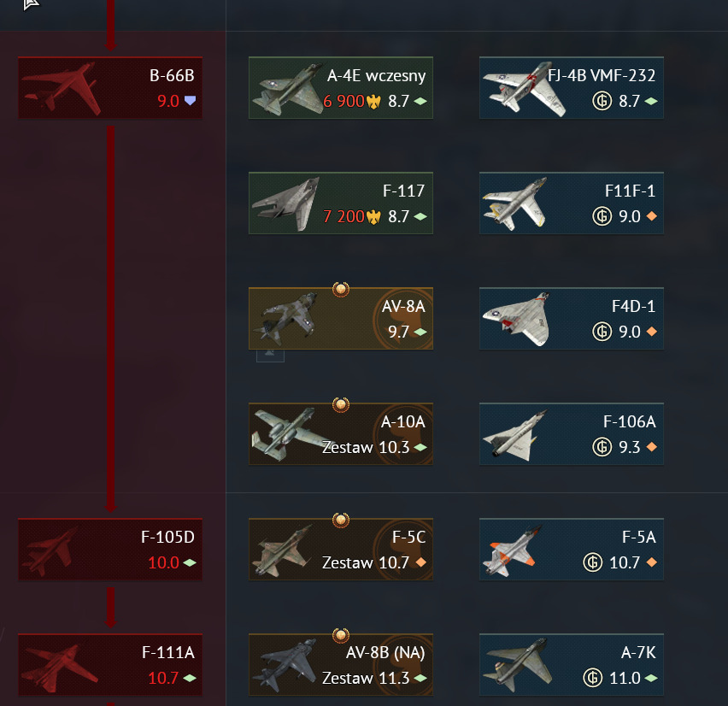Select the F-111A aircraft card
This screenshot has height=706, width=728.
(x=110, y=665)
